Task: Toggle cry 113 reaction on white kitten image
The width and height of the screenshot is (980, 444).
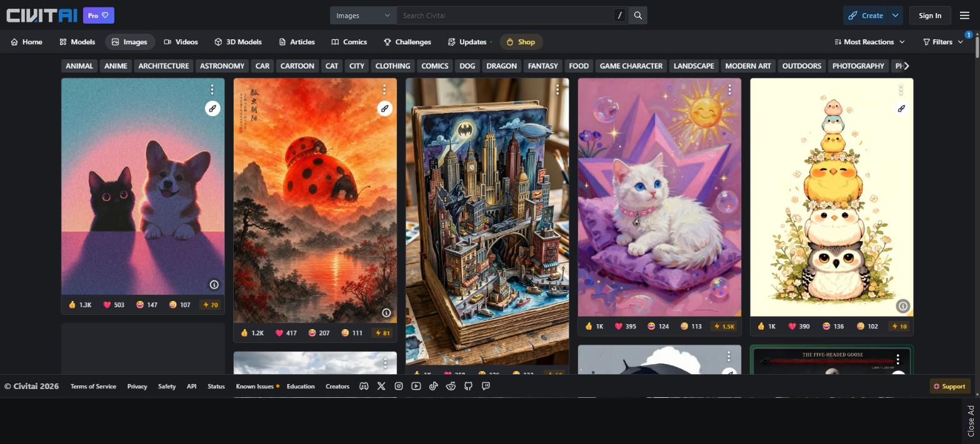Action: pyautogui.click(x=691, y=326)
